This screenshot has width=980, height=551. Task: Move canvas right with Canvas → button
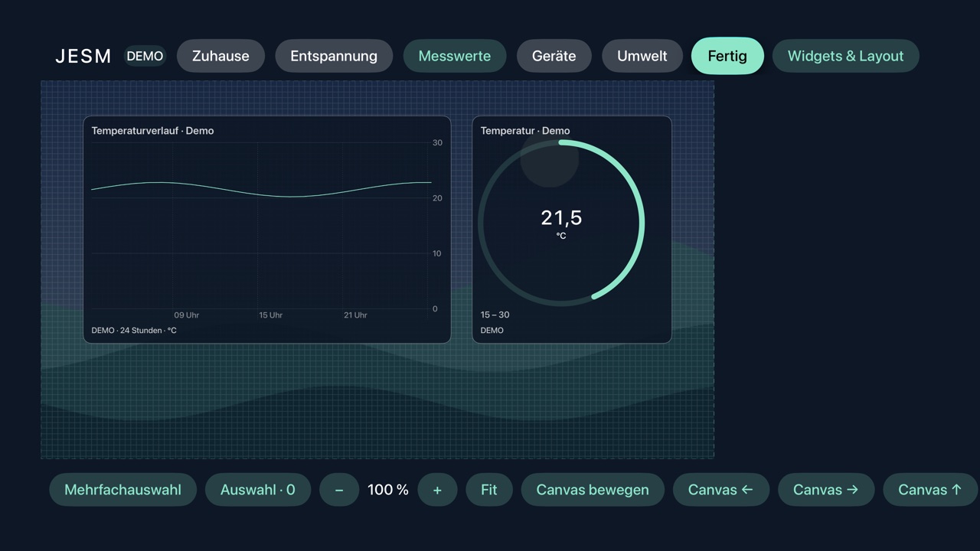point(825,490)
